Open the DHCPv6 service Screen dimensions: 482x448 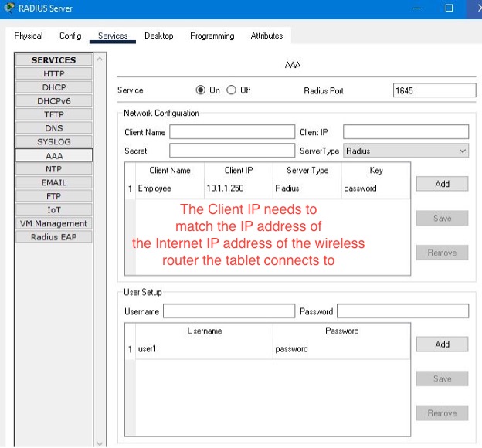54,101
